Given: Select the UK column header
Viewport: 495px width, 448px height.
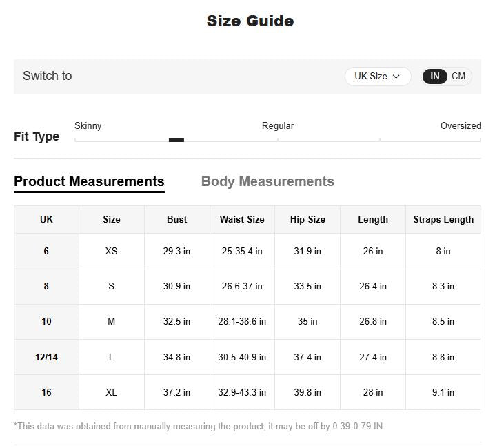Looking at the screenshot, I should 46,219.
